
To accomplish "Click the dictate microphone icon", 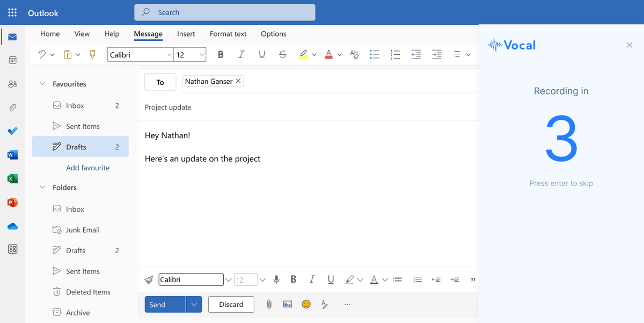I will pos(276,279).
